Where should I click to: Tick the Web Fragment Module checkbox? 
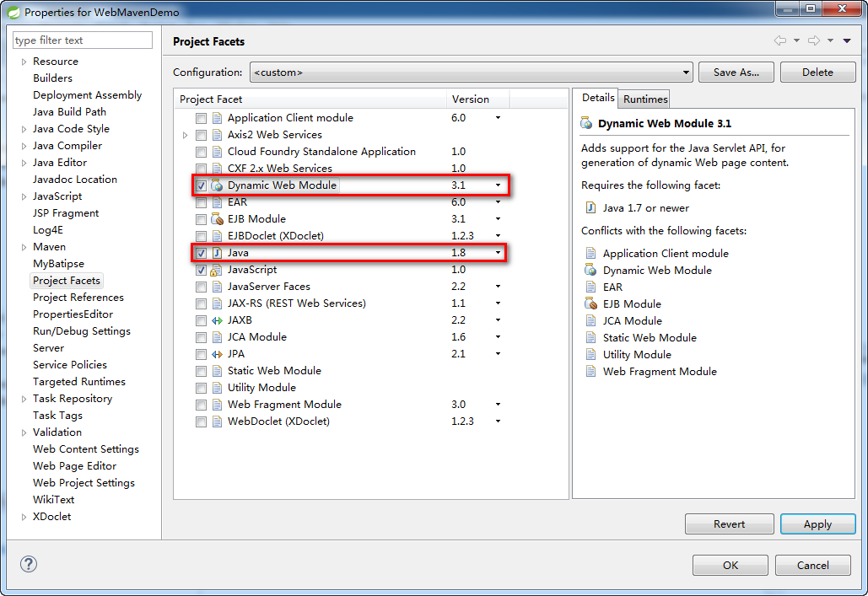click(x=201, y=405)
